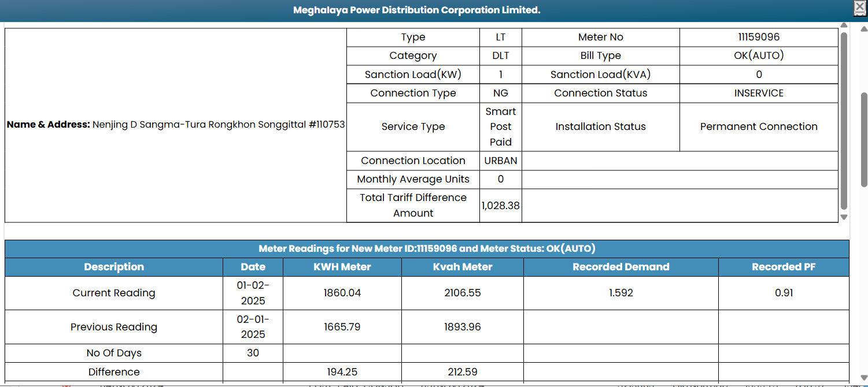Click the 'OK(AUTO)' bill type value
The height and width of the screenshot is (387, 868).
[759, 56]
